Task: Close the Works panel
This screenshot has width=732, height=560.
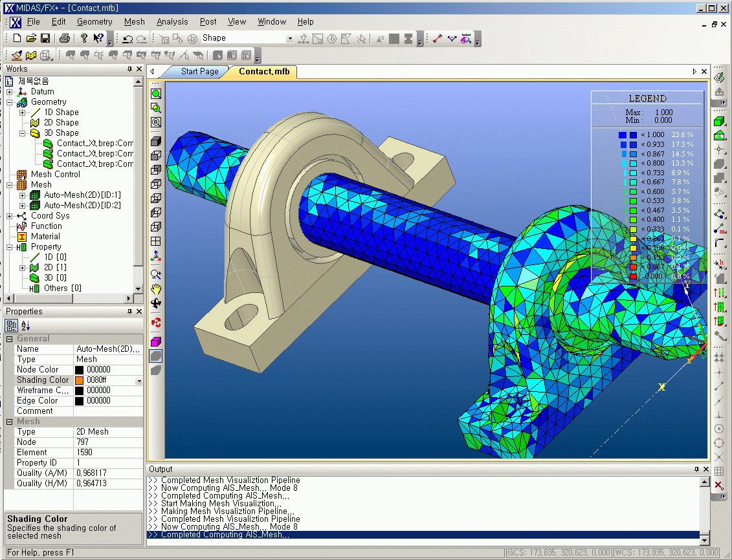Action: 139,69
